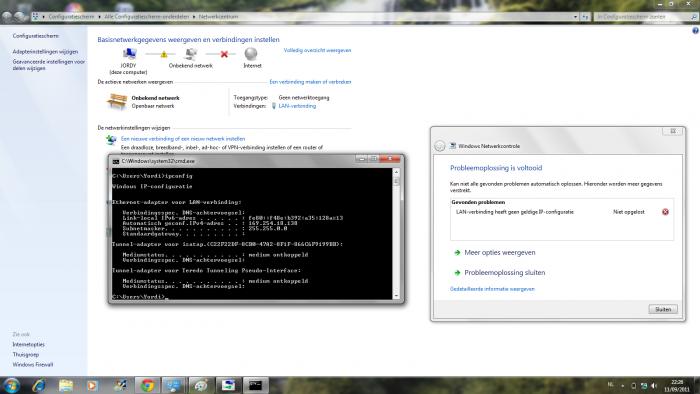
Task: Click the red error icon beside Niet opgelost
Action: (x=665, y=212)
